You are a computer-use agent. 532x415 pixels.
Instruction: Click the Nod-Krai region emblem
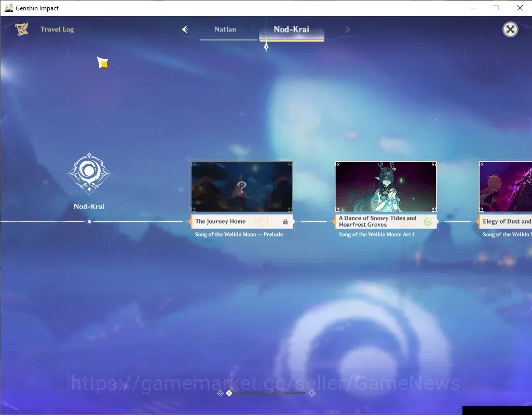pyautogui.click(x=89, y=173)
